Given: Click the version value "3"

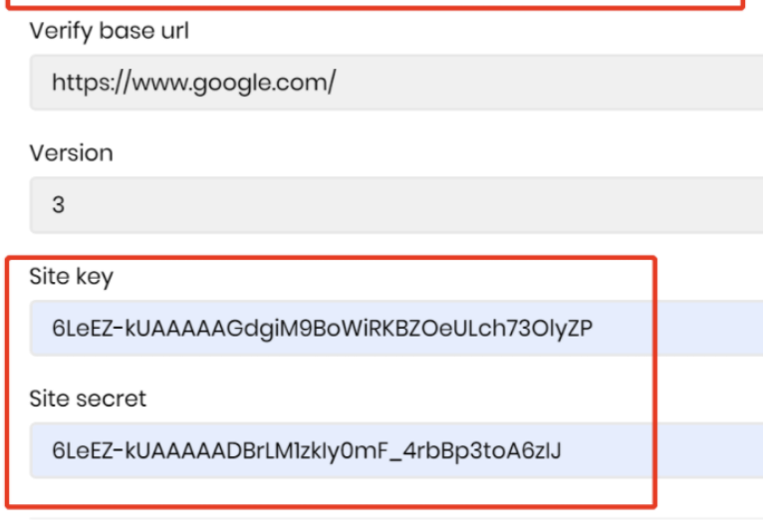Looking at the screenshot, I should (x=59, y=205).
